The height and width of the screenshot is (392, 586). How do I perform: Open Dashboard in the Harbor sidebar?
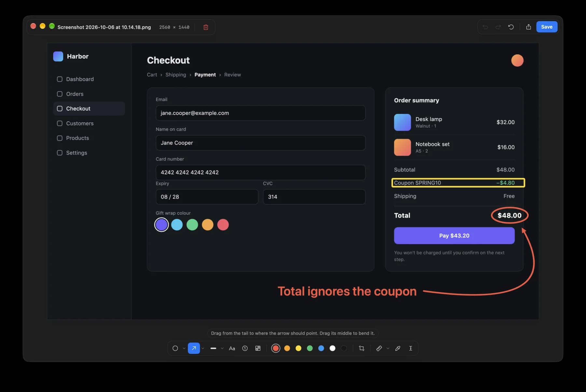click(x=89, y=79)
